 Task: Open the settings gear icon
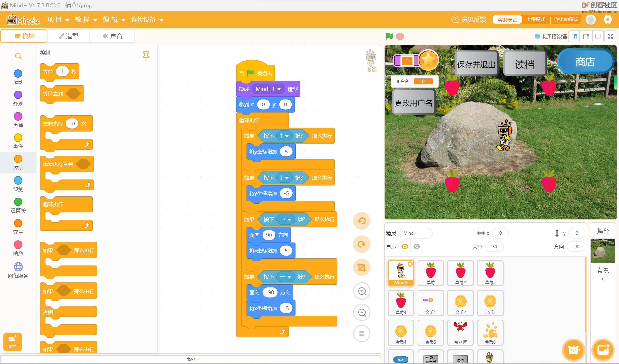coord(608,20)
